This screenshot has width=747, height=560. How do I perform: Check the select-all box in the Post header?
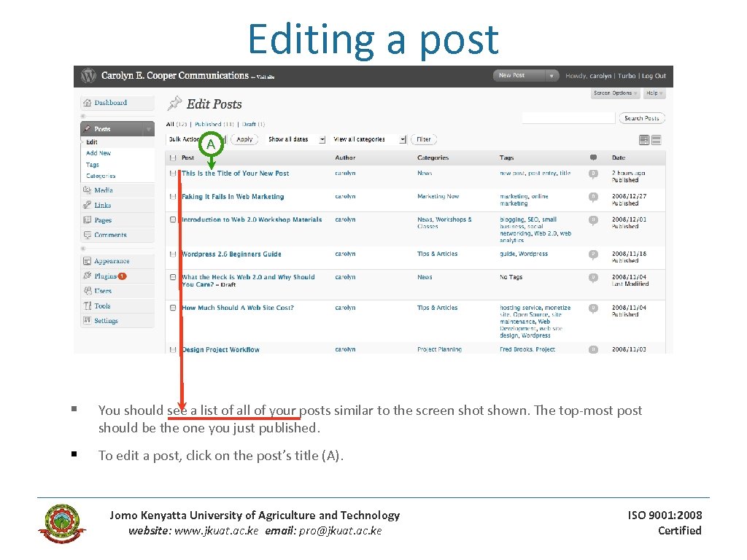173,157
